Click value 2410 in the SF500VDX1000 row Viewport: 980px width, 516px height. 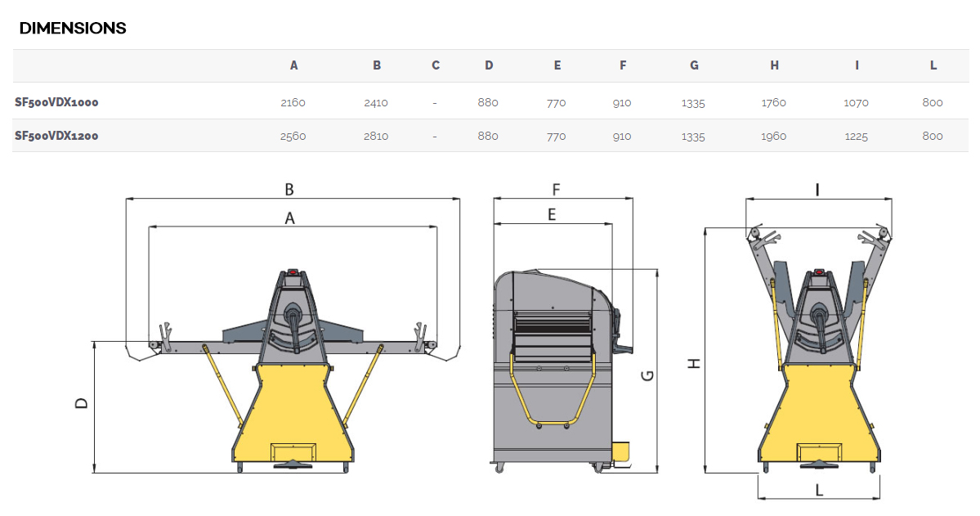click(x=376, y=102)
